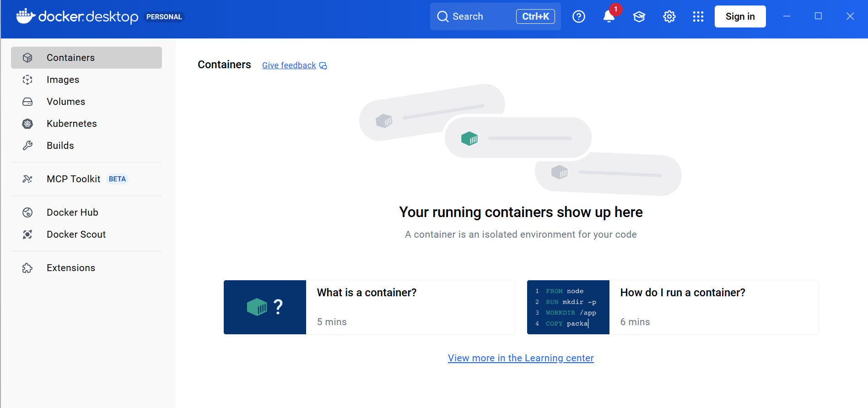This screenshot has width=868, height=408.
Task: Open Kubernetes section
Action: 86,124
